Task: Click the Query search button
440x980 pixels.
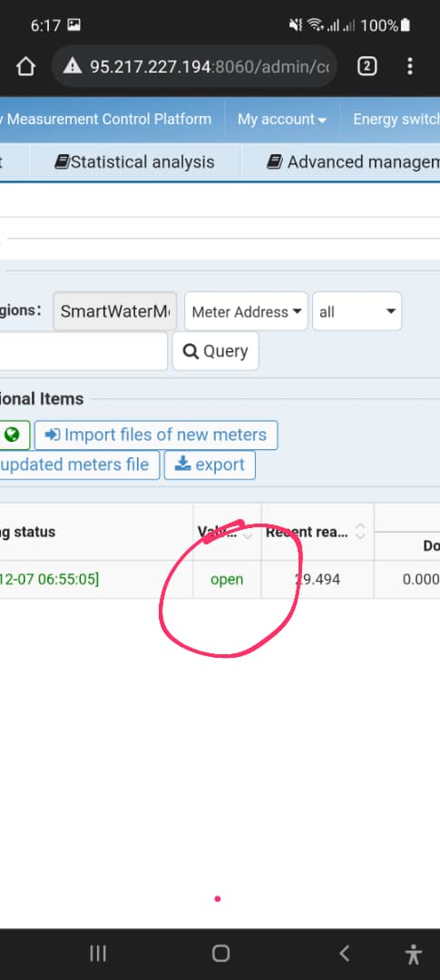Action: tap(216, 351)
